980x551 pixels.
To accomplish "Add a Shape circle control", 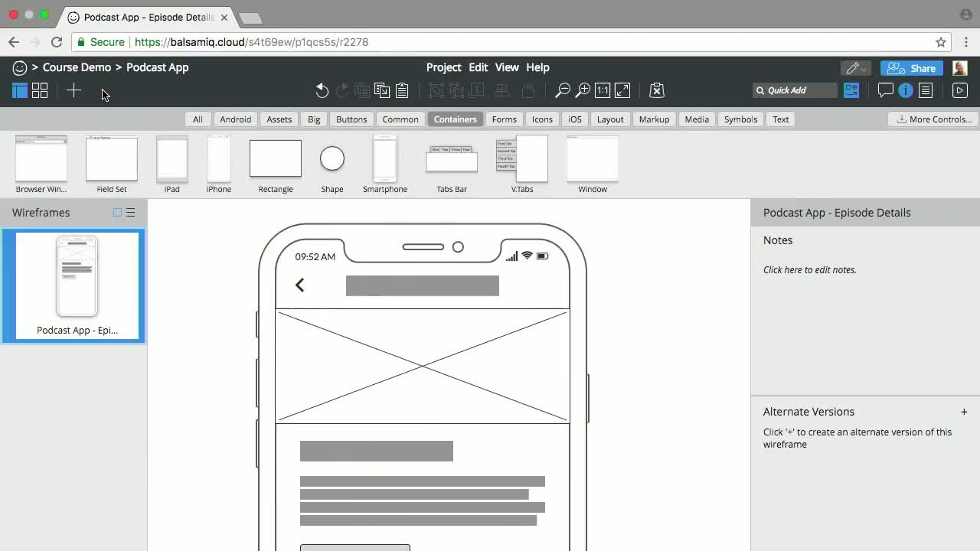I will (332, 165).
